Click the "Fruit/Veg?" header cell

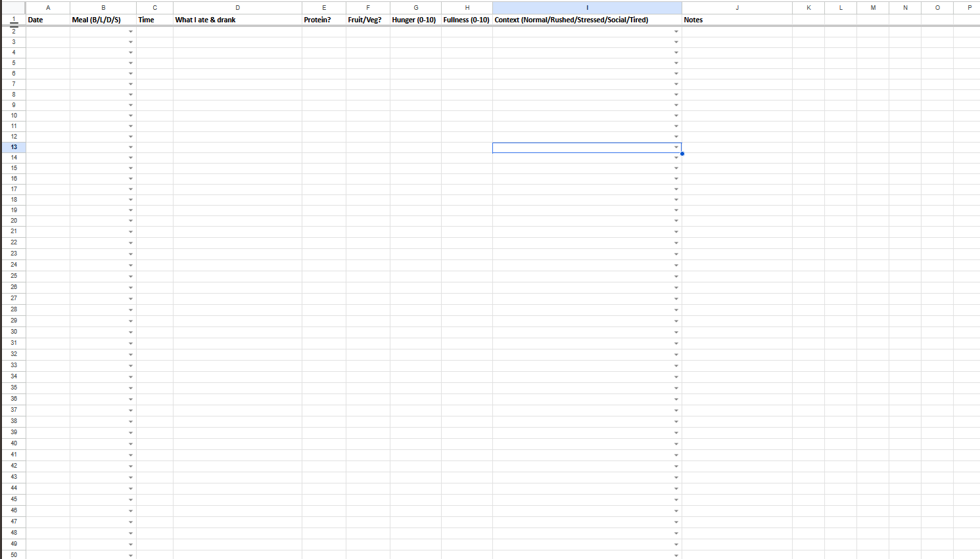[x=368, y=20]
